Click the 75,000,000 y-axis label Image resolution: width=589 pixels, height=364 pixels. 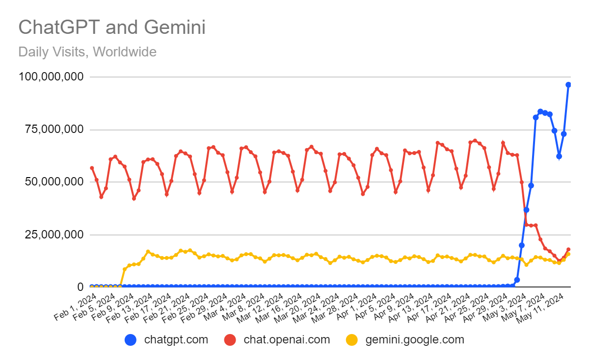pos(54,130)
